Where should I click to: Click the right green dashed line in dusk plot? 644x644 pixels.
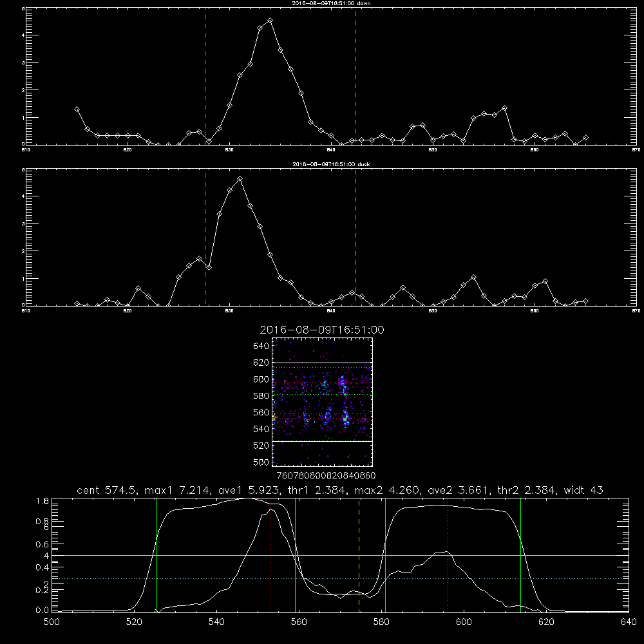(x=355, y=238)
